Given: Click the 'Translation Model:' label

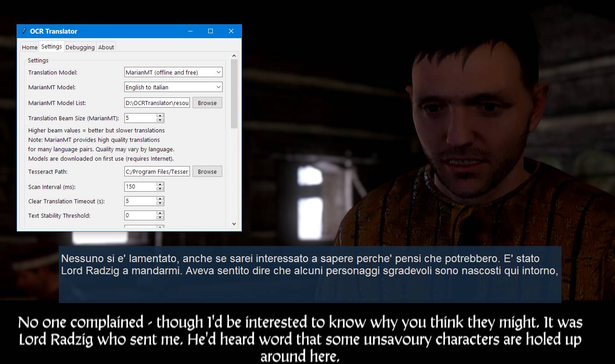Looking at the screenshot, I should tap(53, 72).
